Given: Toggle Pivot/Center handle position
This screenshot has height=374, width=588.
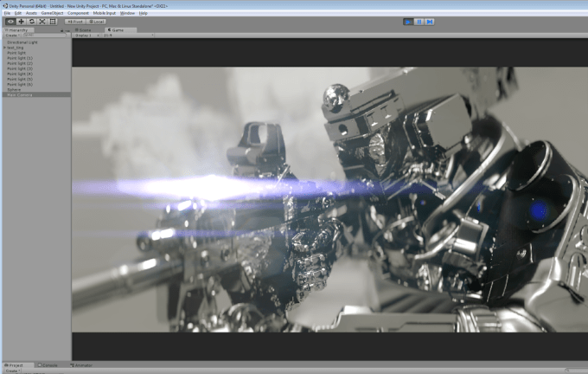Looking at the screenshot, I should click(x=75, y=22).
